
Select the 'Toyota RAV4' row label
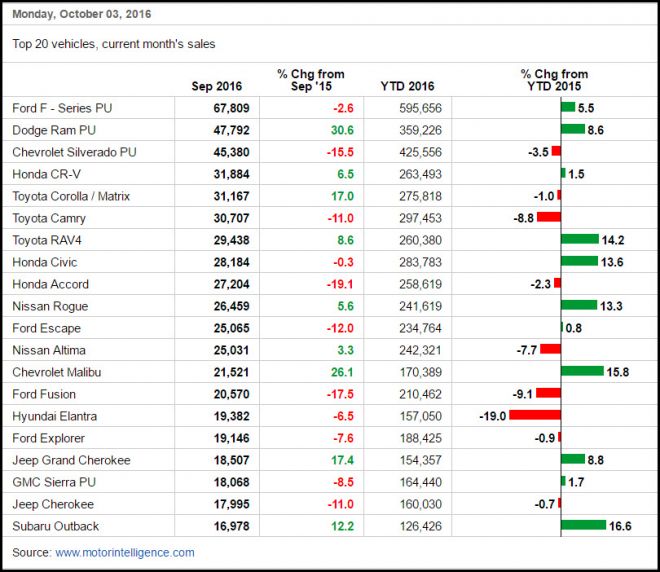click(47, 240)
